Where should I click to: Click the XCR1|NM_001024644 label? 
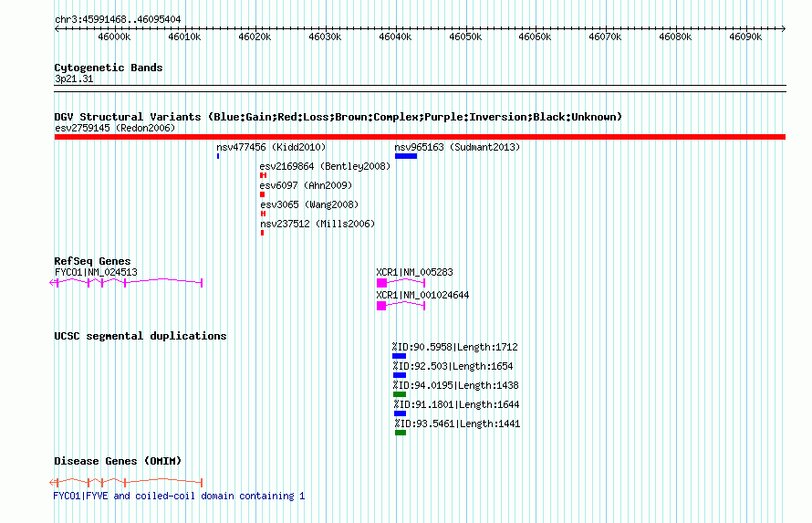tap(422, 295)
